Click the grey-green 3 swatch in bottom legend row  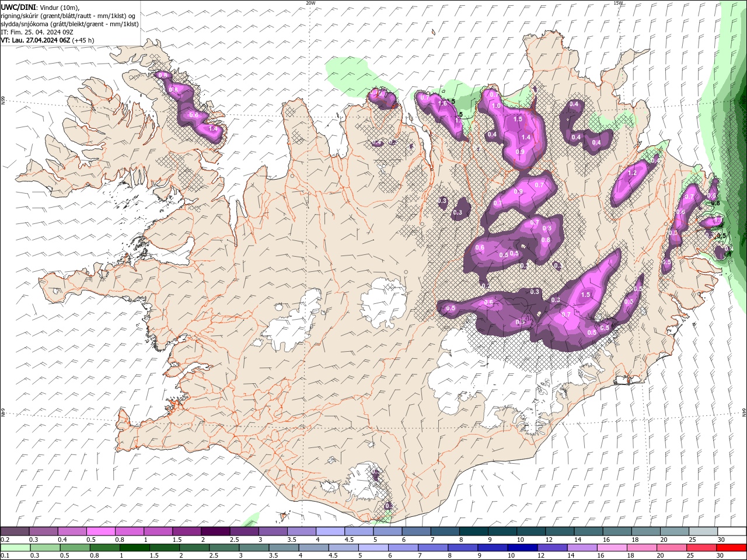point(254,548)
